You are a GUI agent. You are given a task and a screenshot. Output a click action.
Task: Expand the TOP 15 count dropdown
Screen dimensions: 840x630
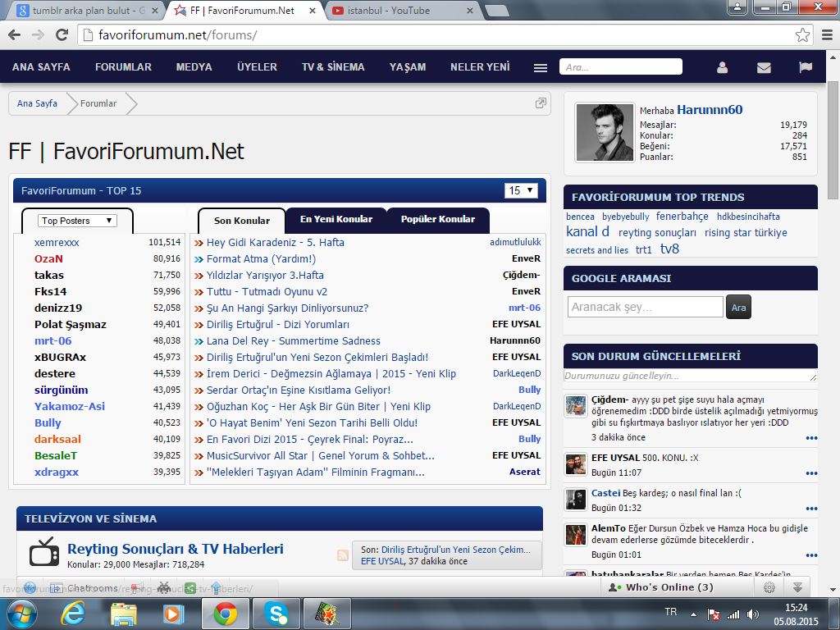(521, 190)
